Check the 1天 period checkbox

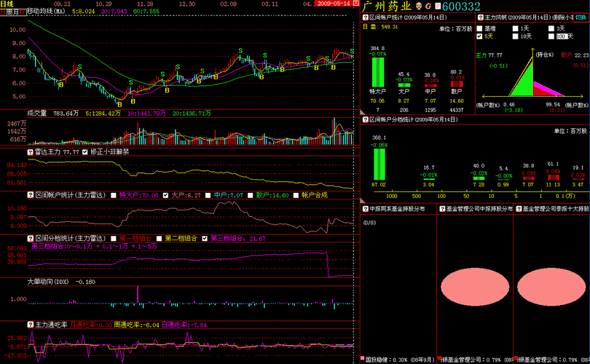coord(516,28)
